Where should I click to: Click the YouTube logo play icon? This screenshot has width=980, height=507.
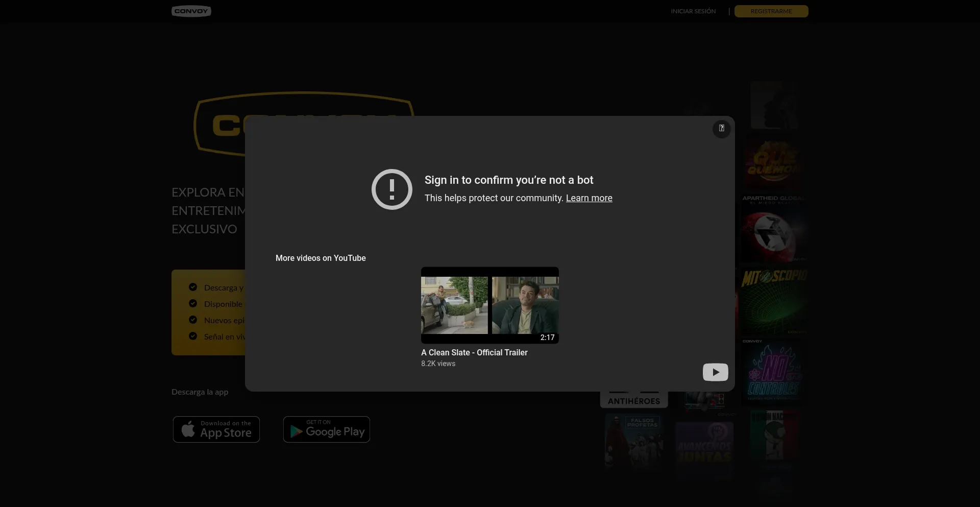point(715,372)
